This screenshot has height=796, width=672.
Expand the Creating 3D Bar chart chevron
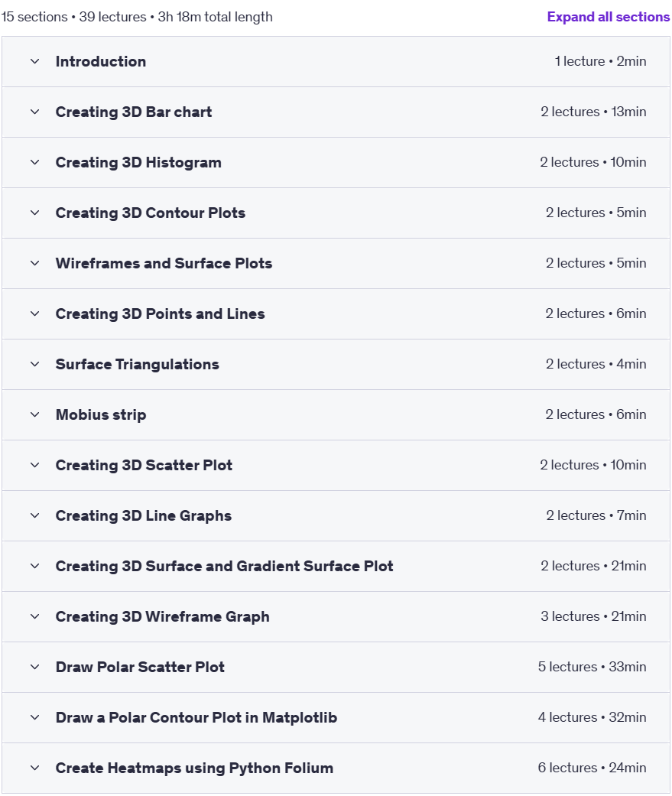point(34,112)
